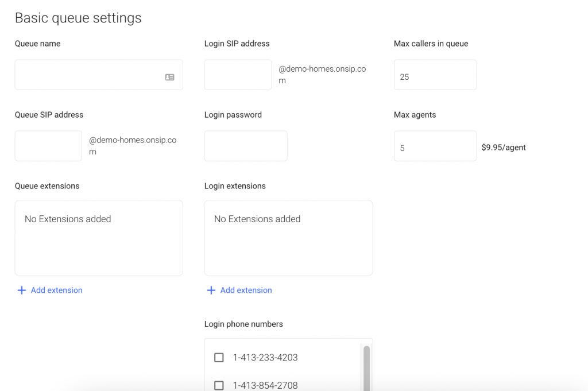588x391 pixels.
Task: Click the Queue extensions box
Action: [98, 238]
